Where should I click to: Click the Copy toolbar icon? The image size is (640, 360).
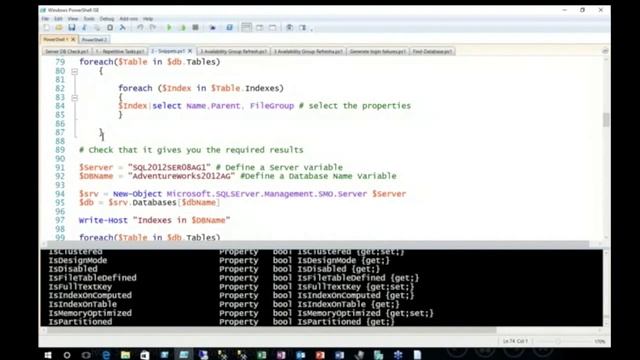point(97,28)
